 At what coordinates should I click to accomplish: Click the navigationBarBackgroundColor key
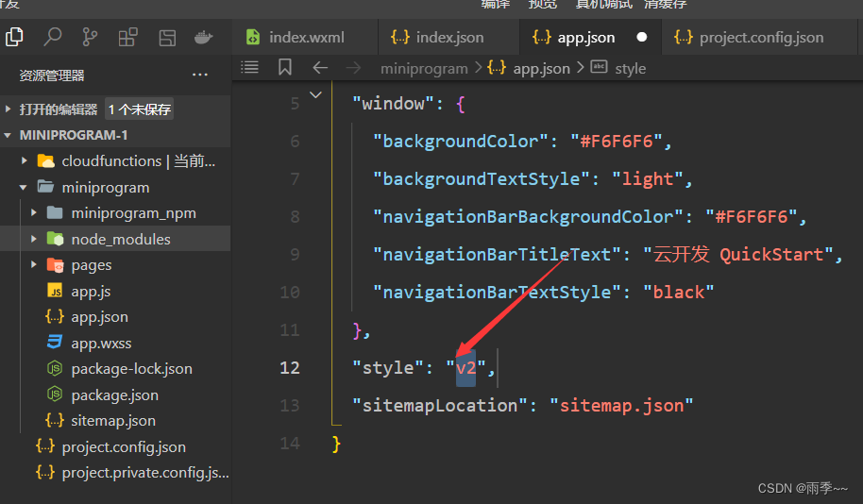coord(529,217)
